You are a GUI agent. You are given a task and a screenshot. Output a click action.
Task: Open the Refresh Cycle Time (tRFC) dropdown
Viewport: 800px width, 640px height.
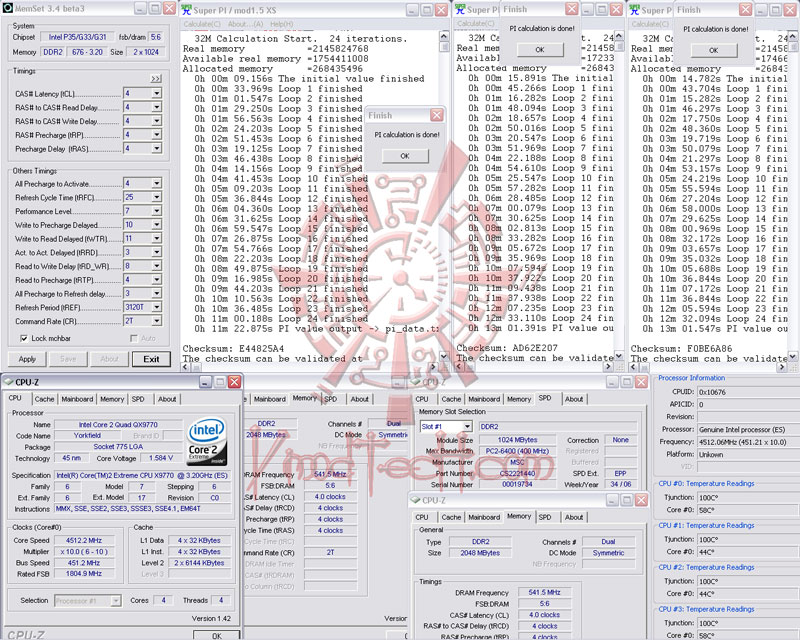[x=157, y=197]
